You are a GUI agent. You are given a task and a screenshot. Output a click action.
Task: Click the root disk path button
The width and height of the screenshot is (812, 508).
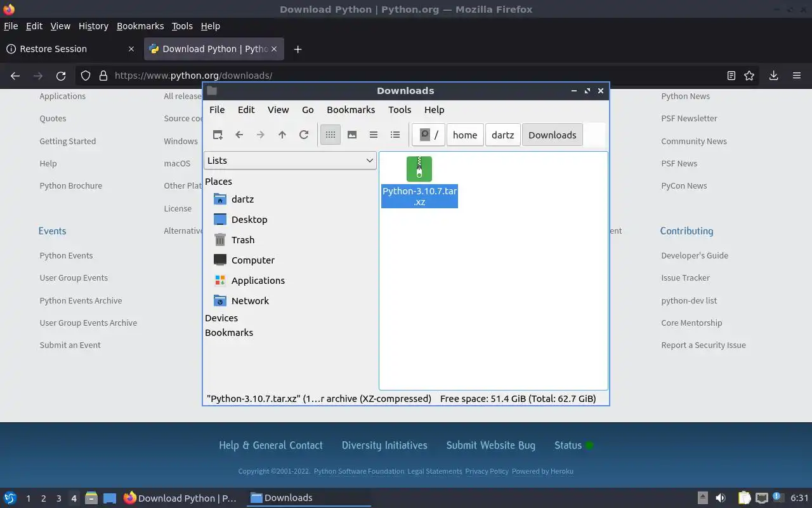(429, 135)
